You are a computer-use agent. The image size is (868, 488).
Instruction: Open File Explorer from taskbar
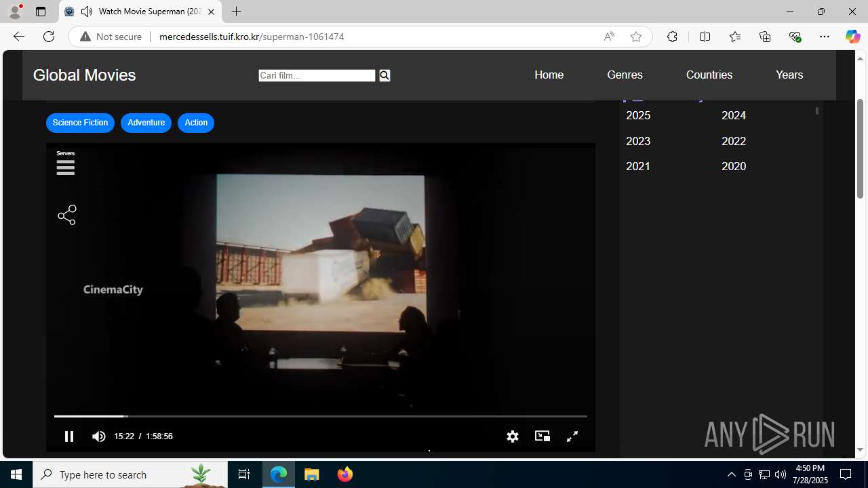(312, 474)
